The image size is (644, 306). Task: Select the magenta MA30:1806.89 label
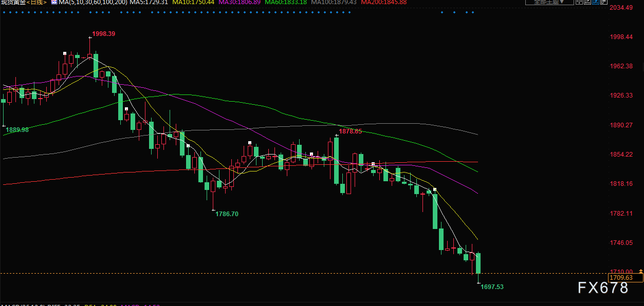(240, 2)
